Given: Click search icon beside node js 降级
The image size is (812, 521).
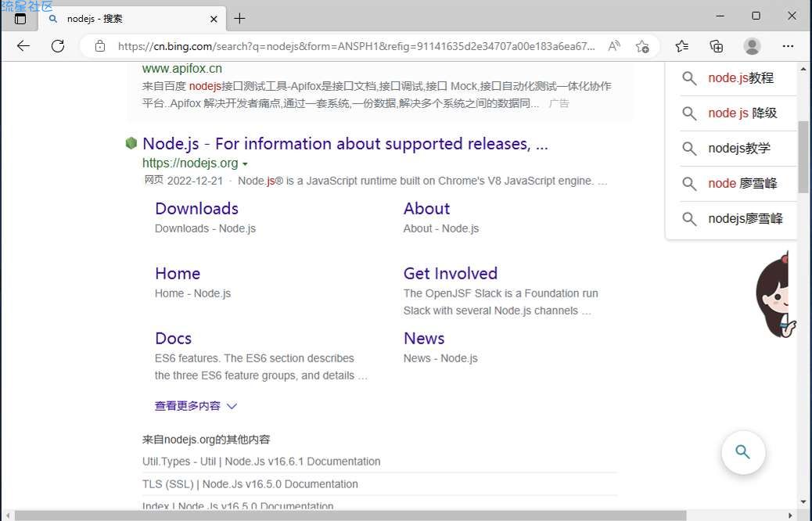Looking at the screenshot, I should (x=688, y=113).
